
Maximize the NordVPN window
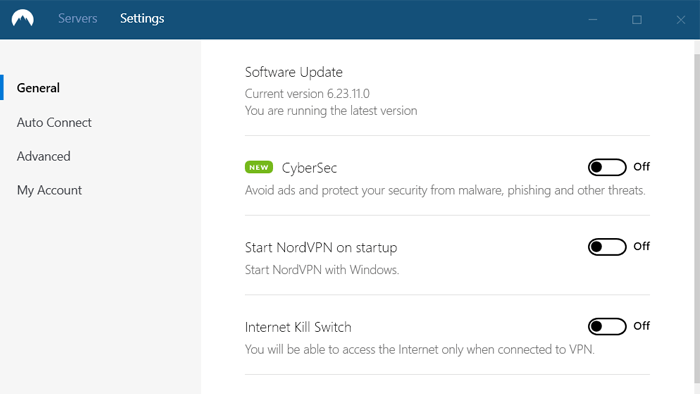[637, 20]
